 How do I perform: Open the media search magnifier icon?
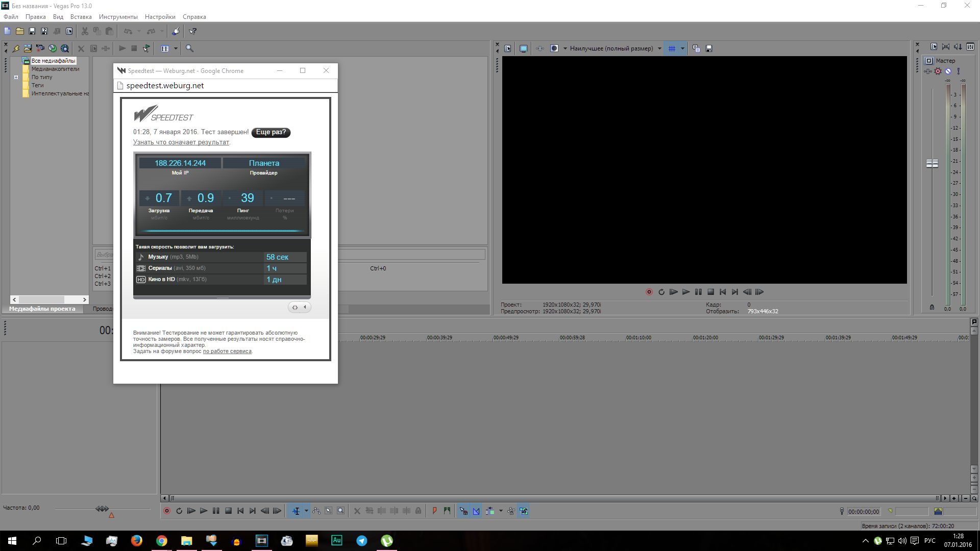coord(189,48)
